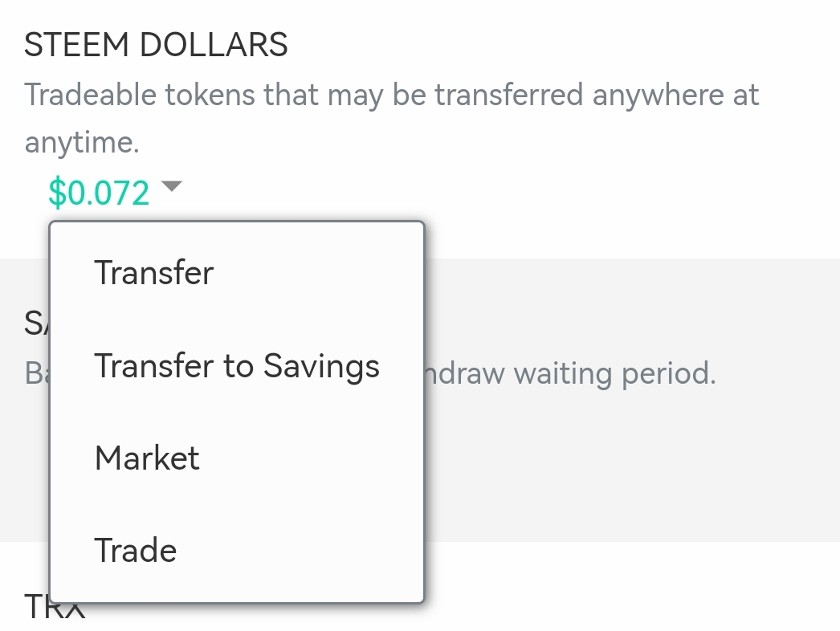Choose Transfer to Savings option
The width and height of the screenshot is (840, 631).
point(236,366)
